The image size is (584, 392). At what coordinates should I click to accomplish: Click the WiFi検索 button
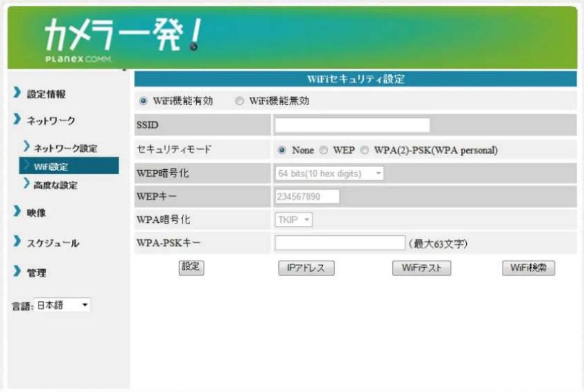click(x=529, y=268)
